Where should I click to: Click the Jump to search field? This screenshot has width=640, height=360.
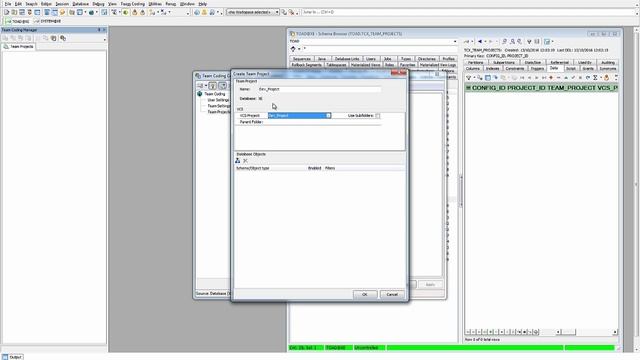(x=469, y=12)
